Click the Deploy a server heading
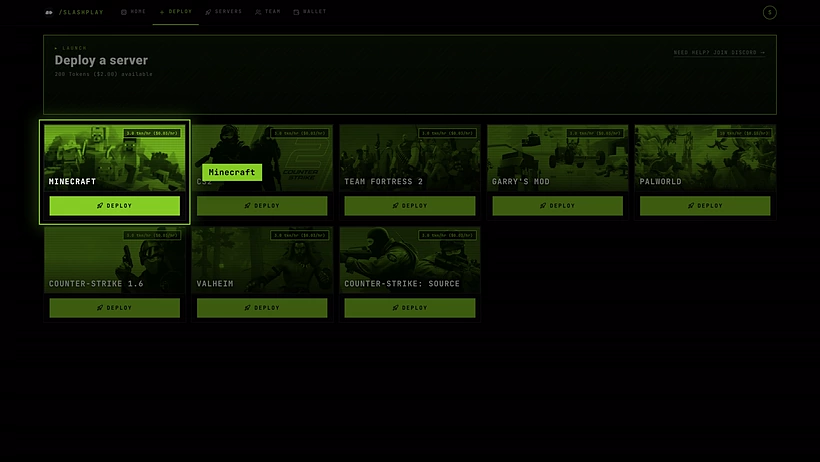Viewport: 820px width, 462px height. [x=101, y=60]
